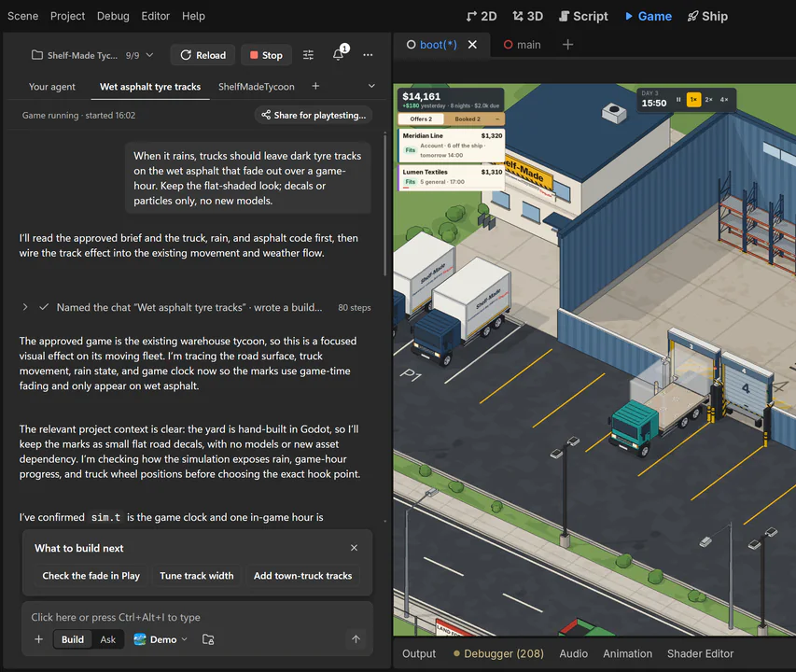
Task: Open the Shelf-Made Tycoon project dropdown
Action: coord(92,55)
